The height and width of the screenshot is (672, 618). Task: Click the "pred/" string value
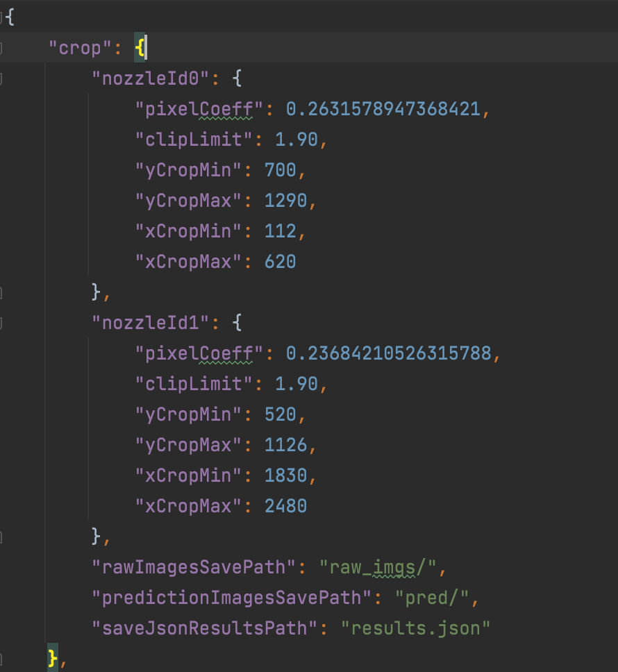[x=432, y=598]
